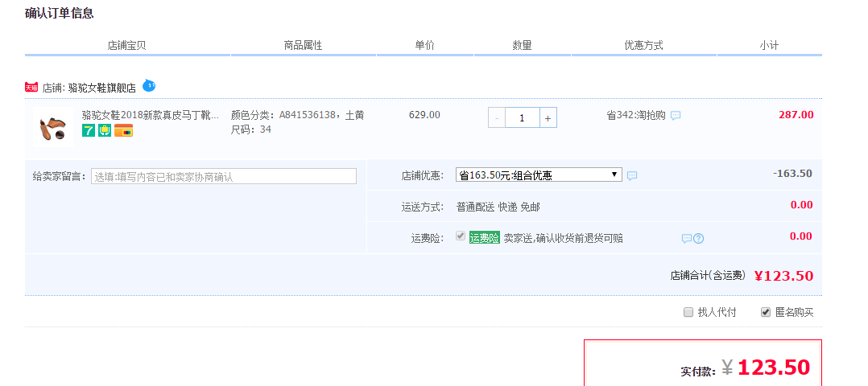Open the blue Wangwang chat icon
Viewport: 868px width, 386px height.
149,86
